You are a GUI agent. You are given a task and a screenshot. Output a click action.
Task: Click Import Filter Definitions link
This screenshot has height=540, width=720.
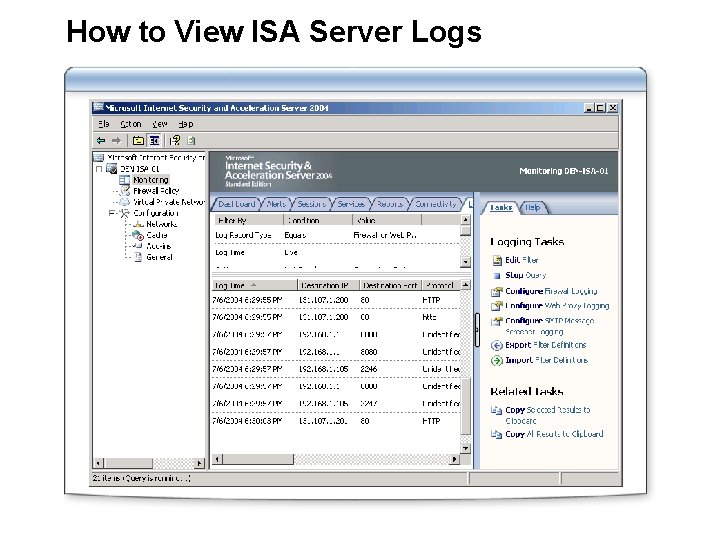click(x=546, y=360)
